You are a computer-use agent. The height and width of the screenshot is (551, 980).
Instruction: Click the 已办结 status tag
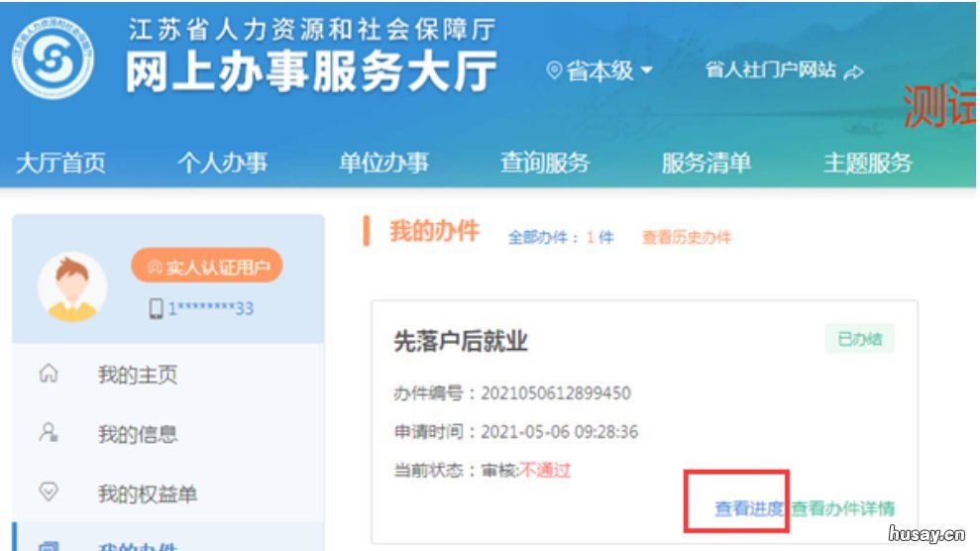point(860,339)
